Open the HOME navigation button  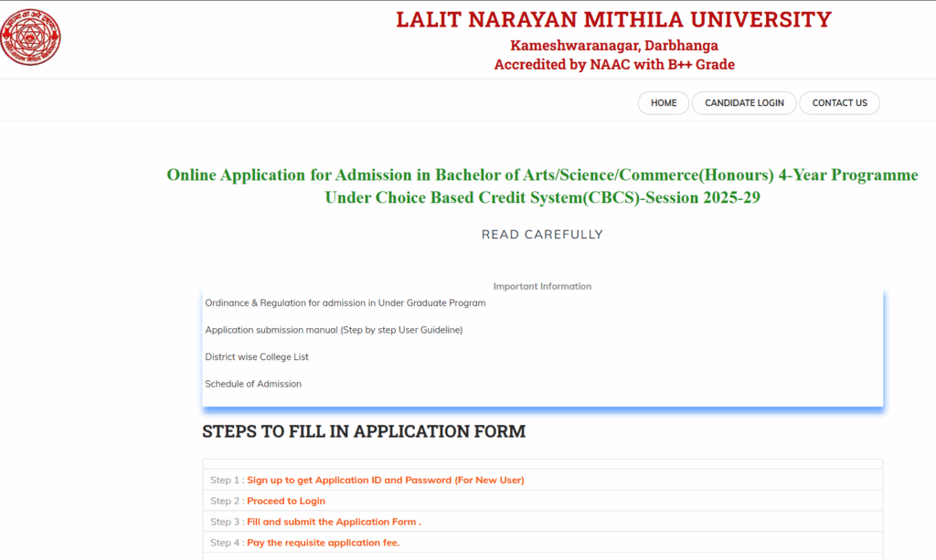click(x=663, y=102)
